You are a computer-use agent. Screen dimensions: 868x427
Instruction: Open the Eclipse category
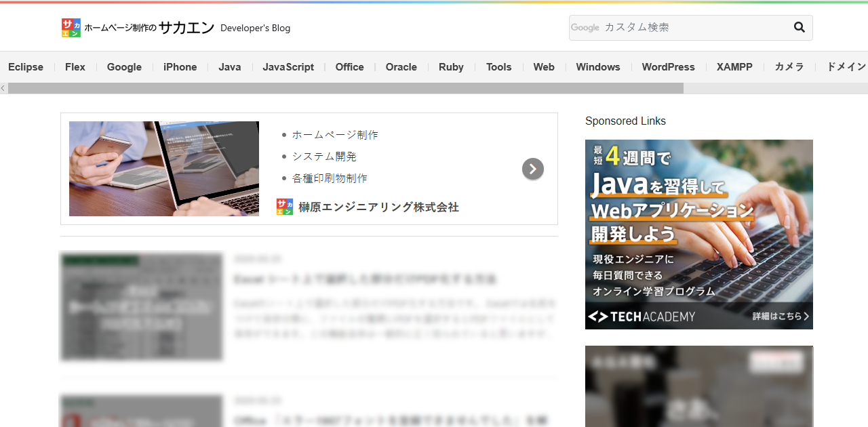(x=26, y=67)
